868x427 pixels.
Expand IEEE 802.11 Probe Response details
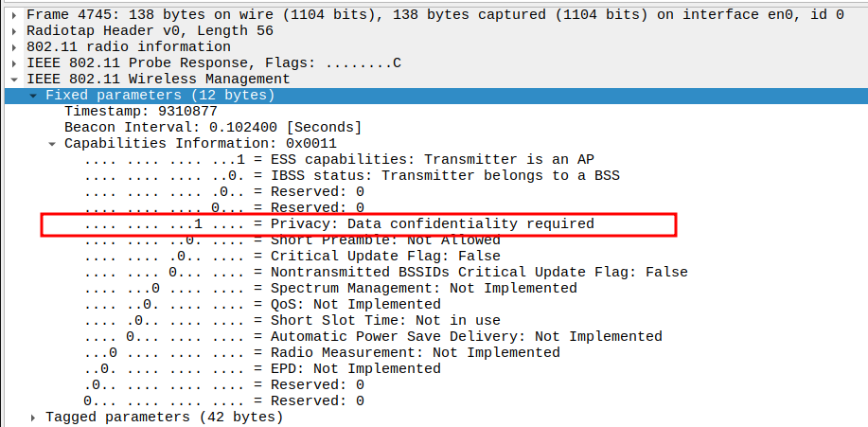point(15,63)
